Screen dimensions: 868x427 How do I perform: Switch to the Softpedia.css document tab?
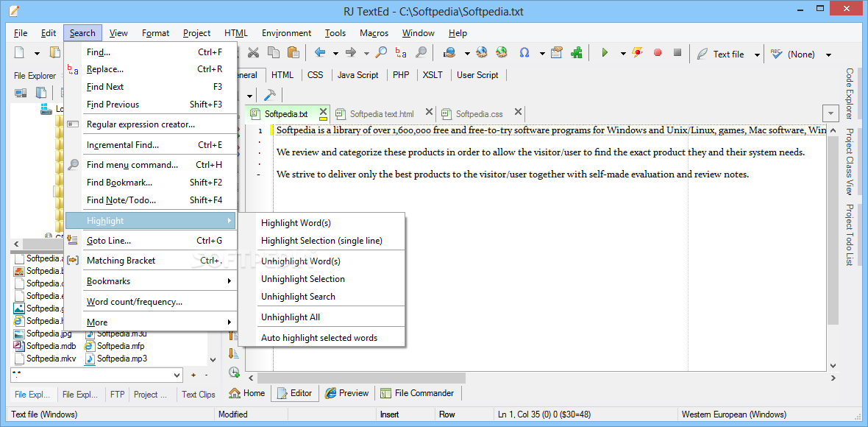(x=480, y=114)
